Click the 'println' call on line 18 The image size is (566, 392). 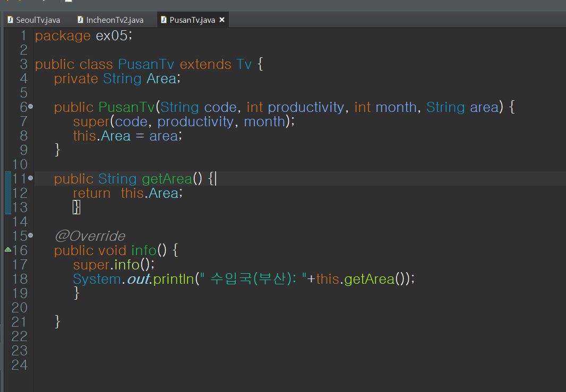click(174, 279)
